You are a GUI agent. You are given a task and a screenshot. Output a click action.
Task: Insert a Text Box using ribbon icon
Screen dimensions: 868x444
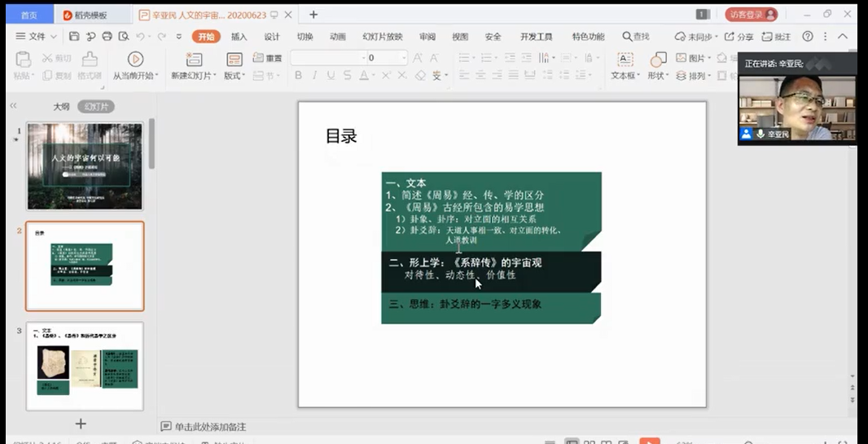click(625, 59)
